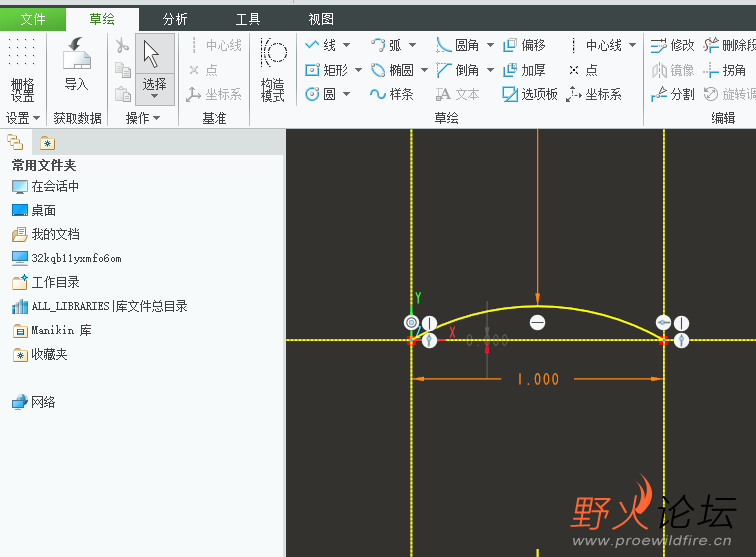Screen dimensions: 756x557
Task: Open the Select (选择) dropdown arrow
Action: 154,97
